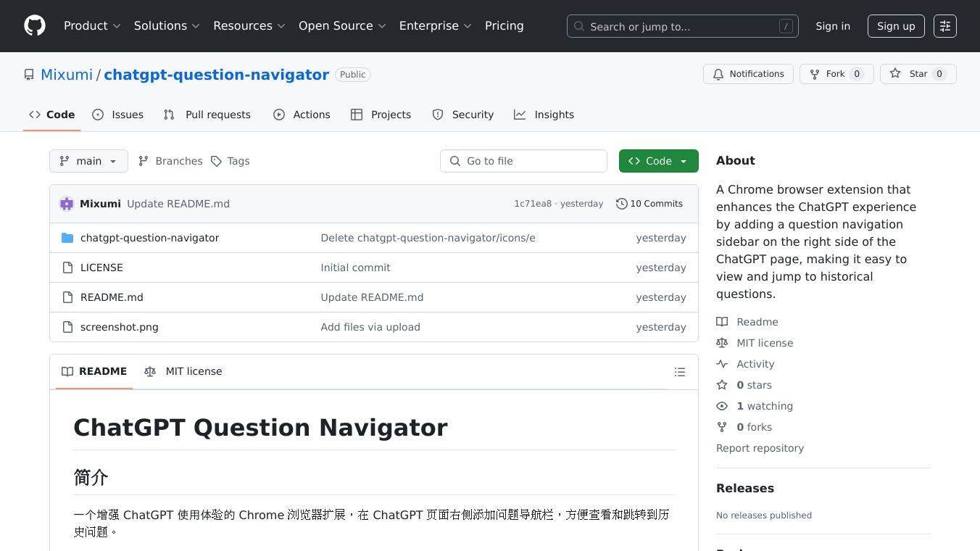This screenshot has width=980, height=551.
Task: Open the README outline list icon
Action: pos(679,372)
